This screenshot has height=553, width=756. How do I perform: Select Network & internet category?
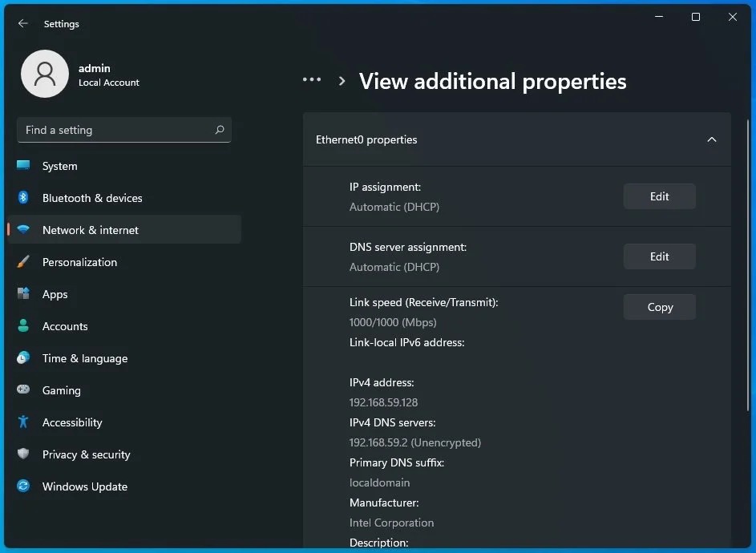pyautogui.click(x=124, y=229)
